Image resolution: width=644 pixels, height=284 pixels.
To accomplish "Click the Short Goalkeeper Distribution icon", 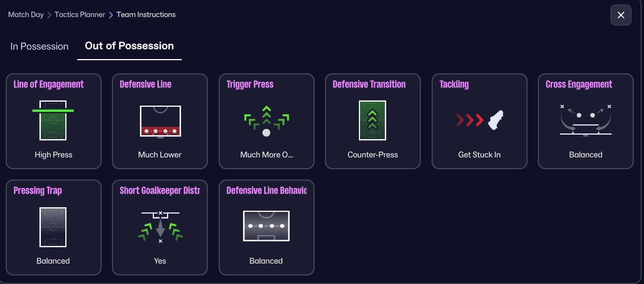I will click(160, 226).
